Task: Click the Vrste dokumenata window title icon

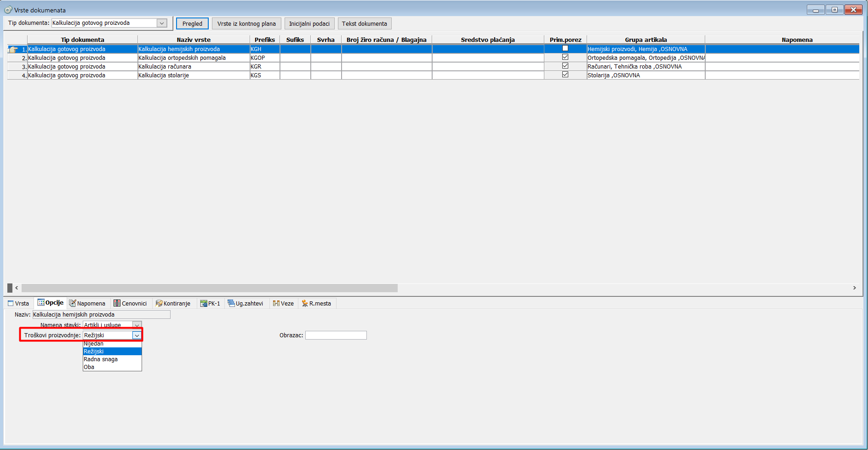Action: click(8, 10)
